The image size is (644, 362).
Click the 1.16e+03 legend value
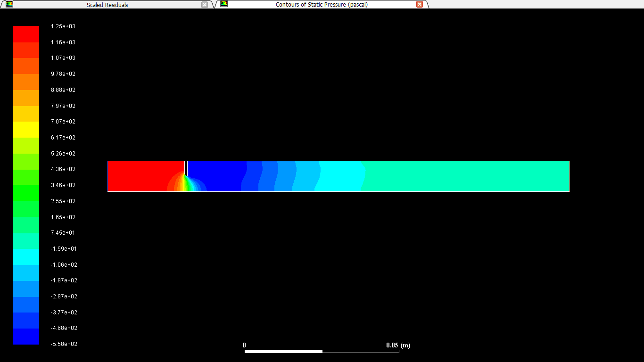tap(63, 42)
